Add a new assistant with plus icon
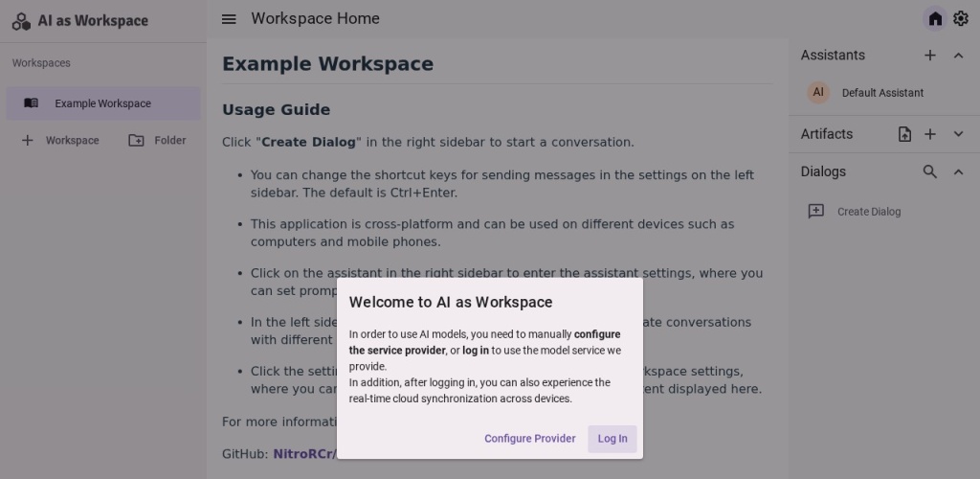This screenshot has height=479, width=980. click(930, 55)
